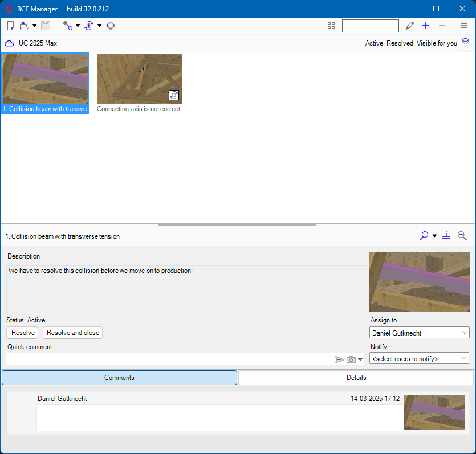The image size is (476, 454).
Task: Expand the Assign to dropdown
Action: pyautogui.click(x=420, y=333)
